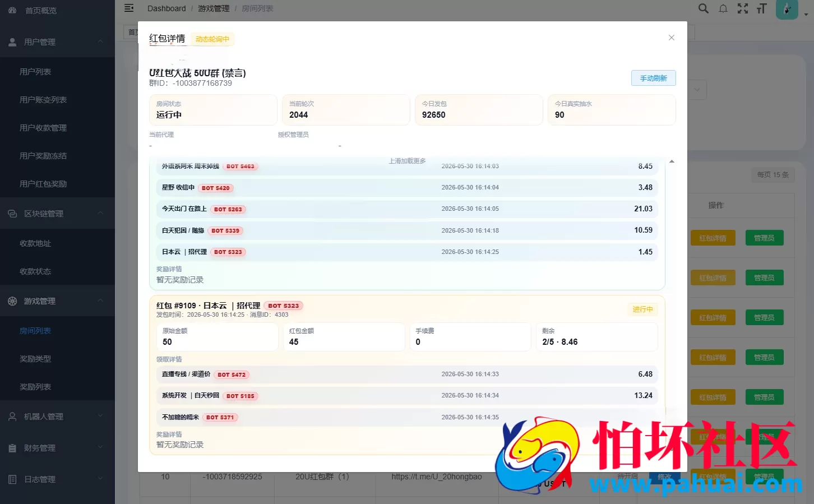814x504 pixels.
Task: Open 奖励列表 page
Action: point(57,387)
